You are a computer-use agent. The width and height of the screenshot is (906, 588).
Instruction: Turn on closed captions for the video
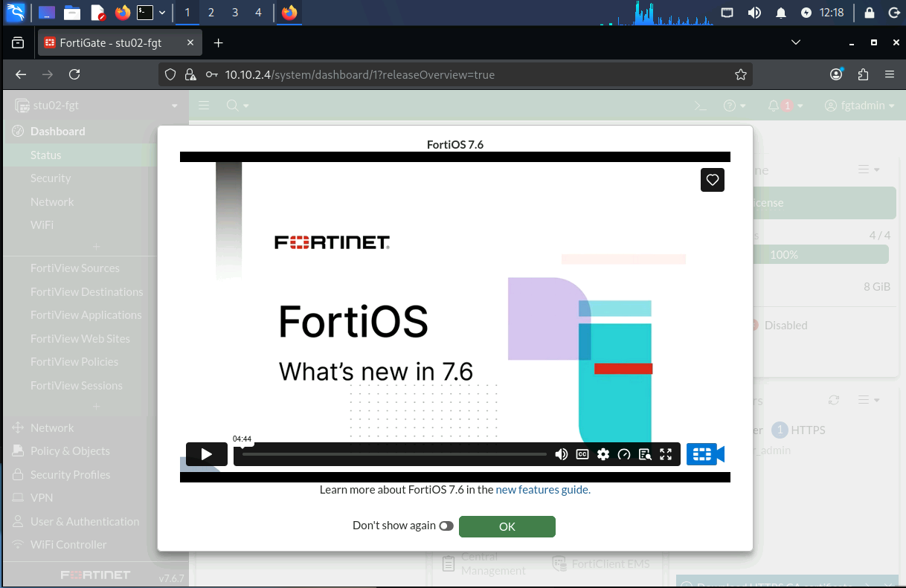point(582,454)
